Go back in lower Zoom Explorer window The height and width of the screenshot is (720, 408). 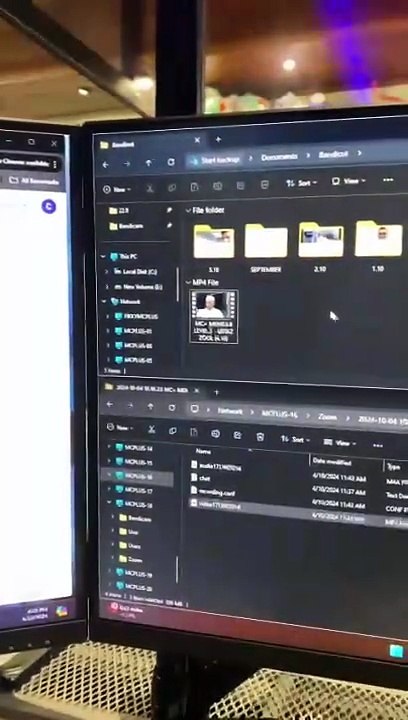pyautogui.click(x=109, y=405)
